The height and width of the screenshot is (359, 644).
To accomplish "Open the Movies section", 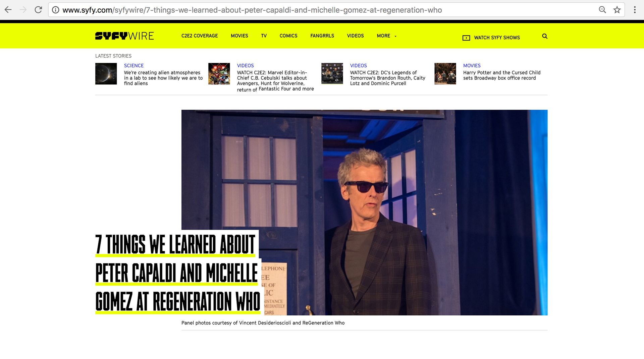I will 239,36.
